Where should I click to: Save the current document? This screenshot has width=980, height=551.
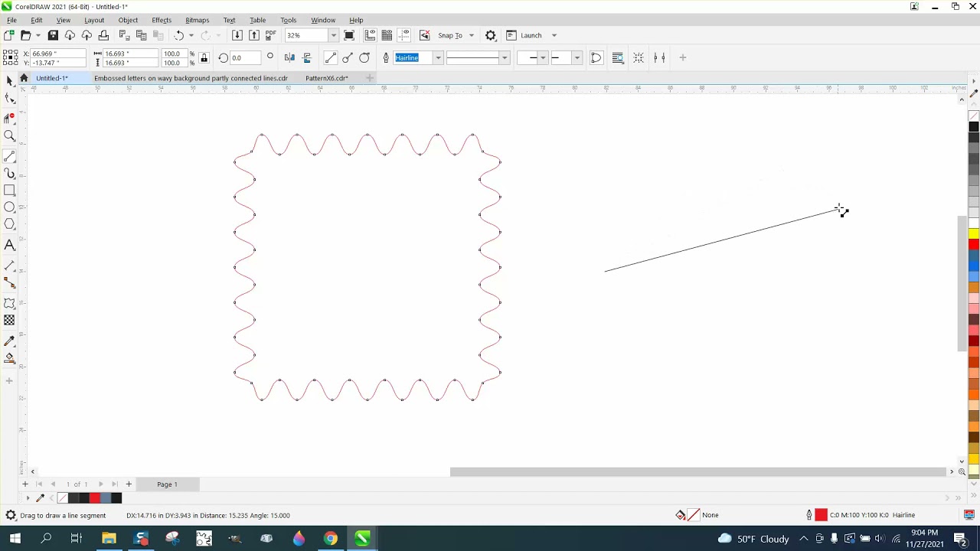click(53, 35)
